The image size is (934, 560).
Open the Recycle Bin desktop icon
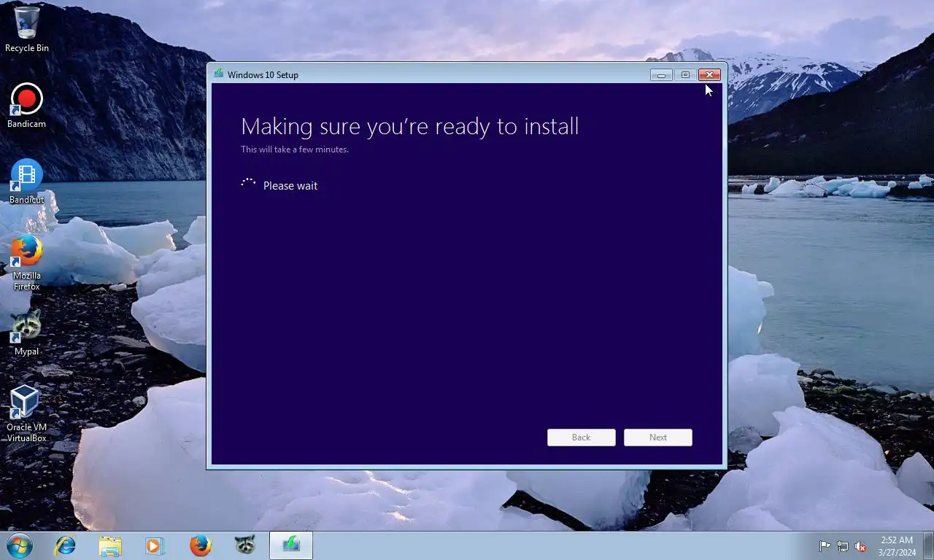point(27,29)
